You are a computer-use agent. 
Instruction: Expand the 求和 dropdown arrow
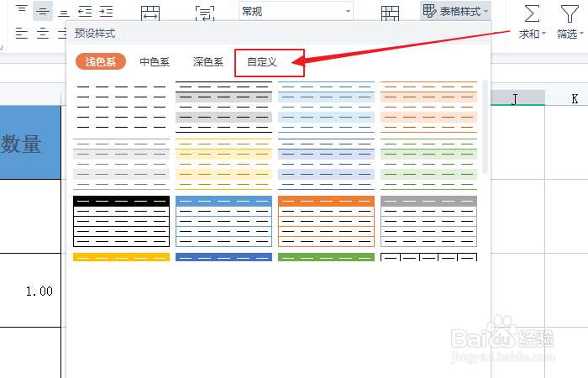tap(543, 34)
